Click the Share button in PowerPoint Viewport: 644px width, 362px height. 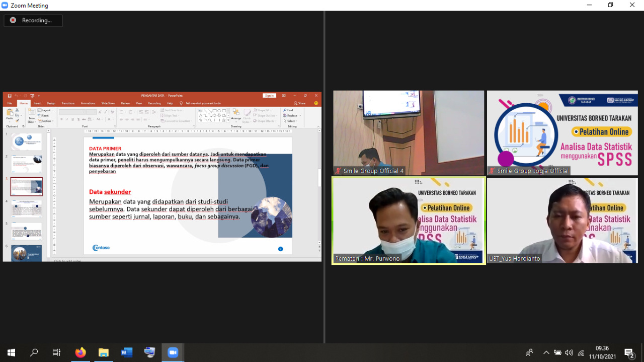[301, 103]
